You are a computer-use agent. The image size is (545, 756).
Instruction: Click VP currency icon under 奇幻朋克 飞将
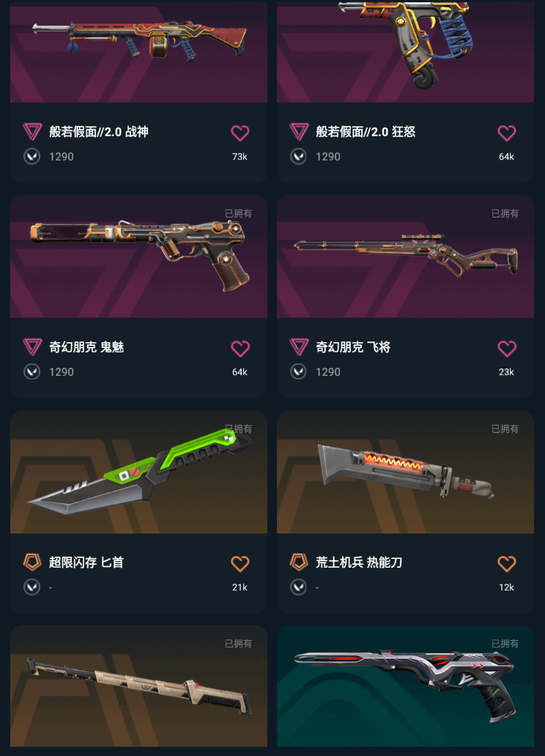point(299,371)
